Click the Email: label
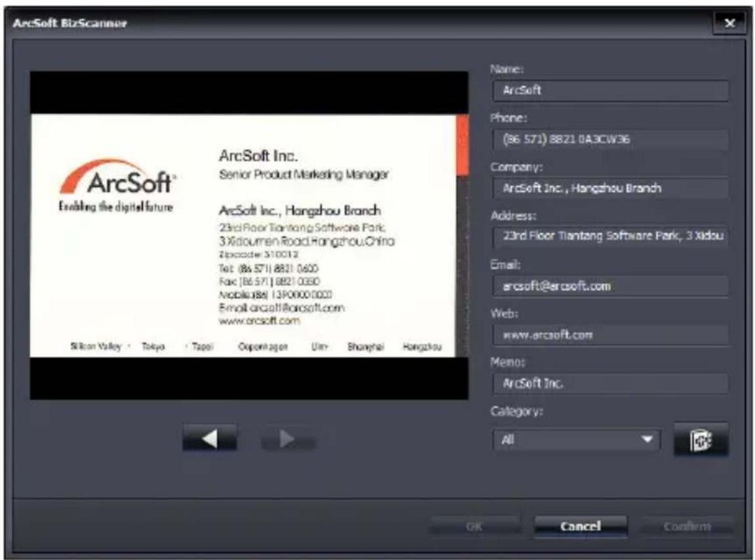755x560 pixels. point(505,264)
